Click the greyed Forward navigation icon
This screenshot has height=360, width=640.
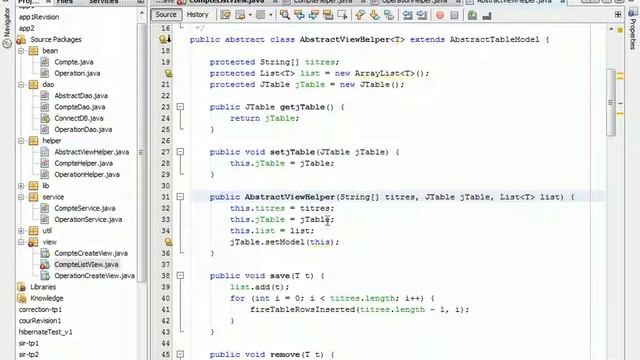[260, 15]
